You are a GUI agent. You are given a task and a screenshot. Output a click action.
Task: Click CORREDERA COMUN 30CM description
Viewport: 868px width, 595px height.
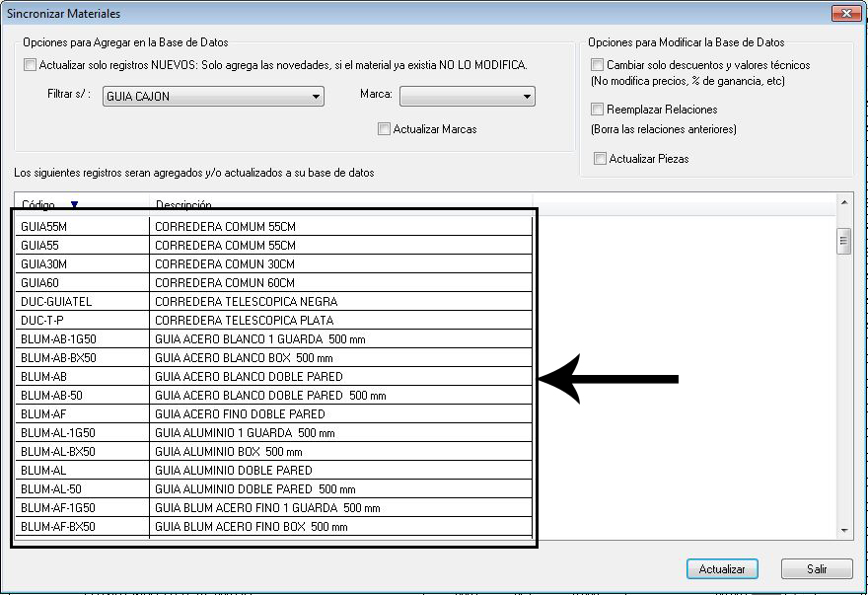225,264
